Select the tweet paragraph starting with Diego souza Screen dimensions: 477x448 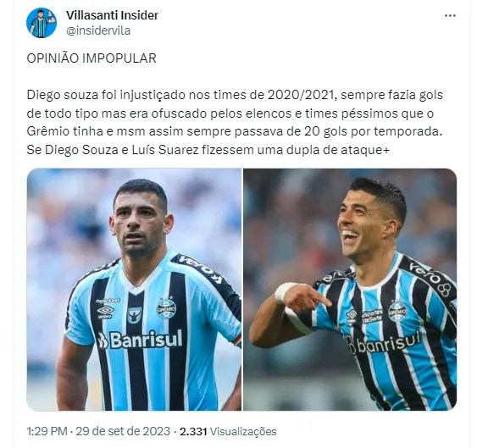(235, 122)
